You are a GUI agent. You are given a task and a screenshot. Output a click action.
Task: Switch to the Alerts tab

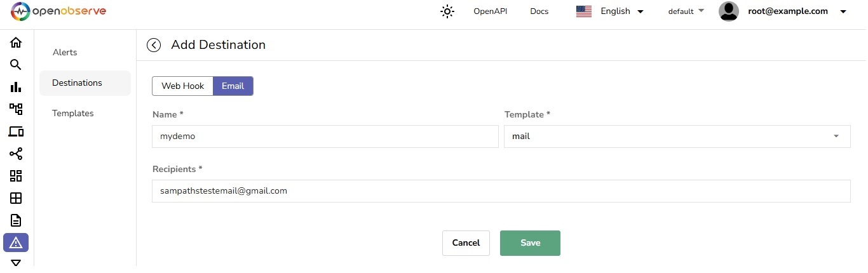65,53
